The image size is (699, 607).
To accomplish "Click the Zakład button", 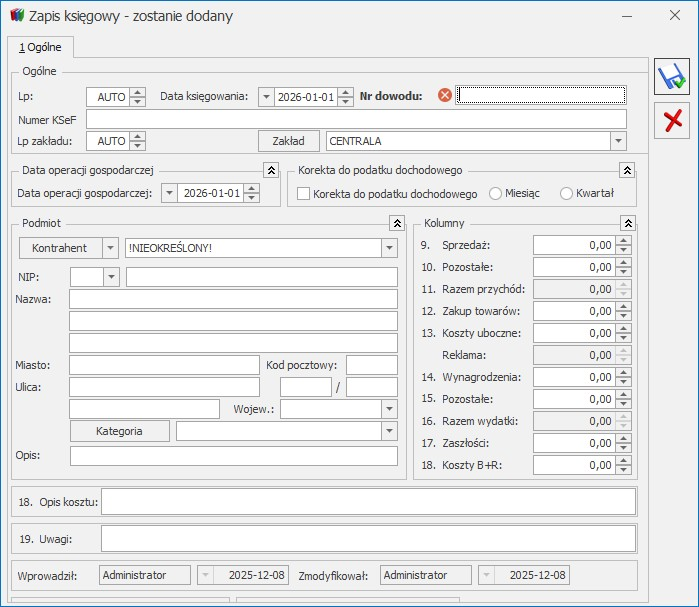I will (288, 141).
